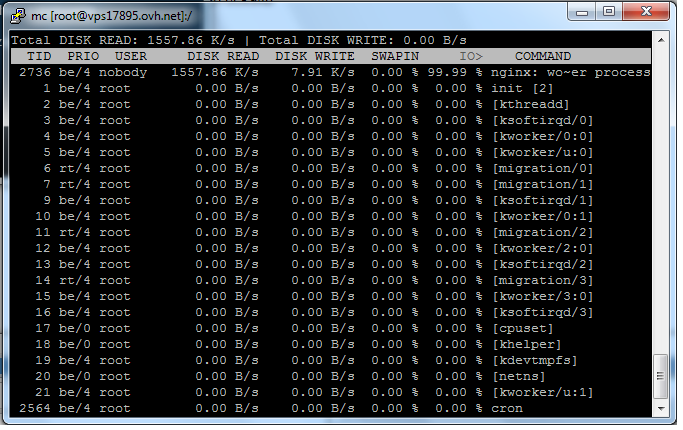
Task: Select the nginx: wo~er process command
Action: tap(571, 72)
